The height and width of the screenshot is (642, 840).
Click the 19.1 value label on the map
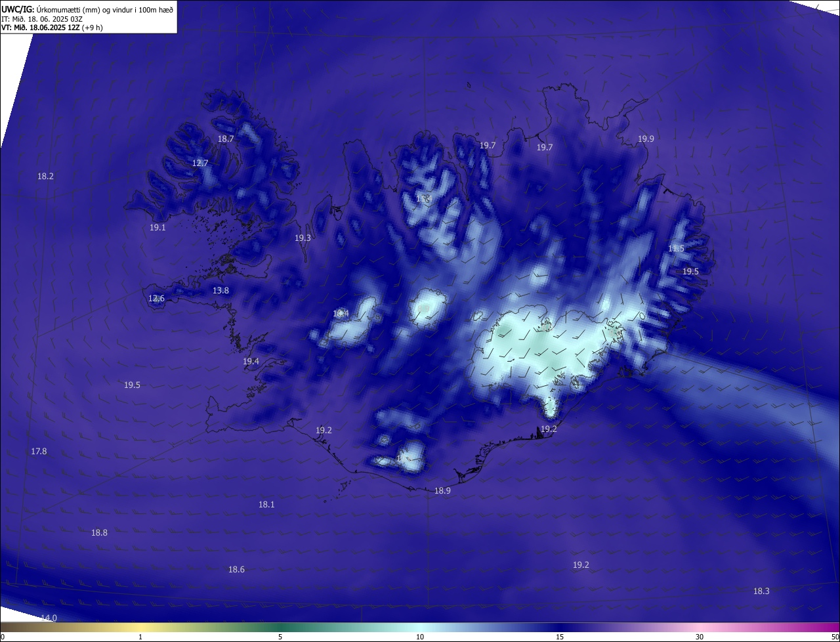tap(157, 227)
